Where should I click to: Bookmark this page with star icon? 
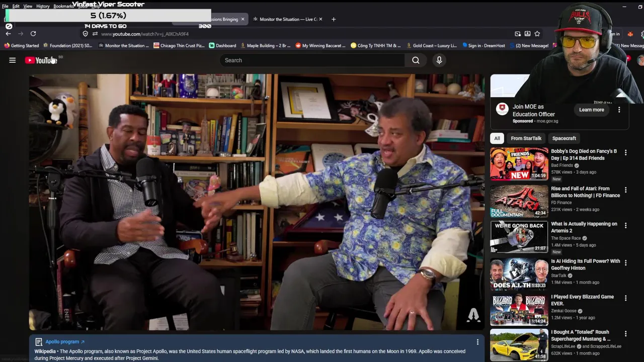[x=537, y=34]
